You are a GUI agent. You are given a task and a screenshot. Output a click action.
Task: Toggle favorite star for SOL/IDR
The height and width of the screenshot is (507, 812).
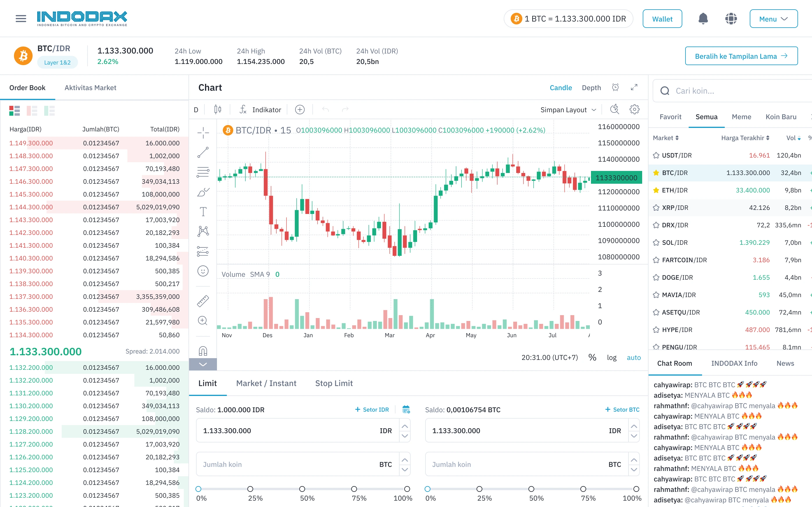click(x=656, y=242)
